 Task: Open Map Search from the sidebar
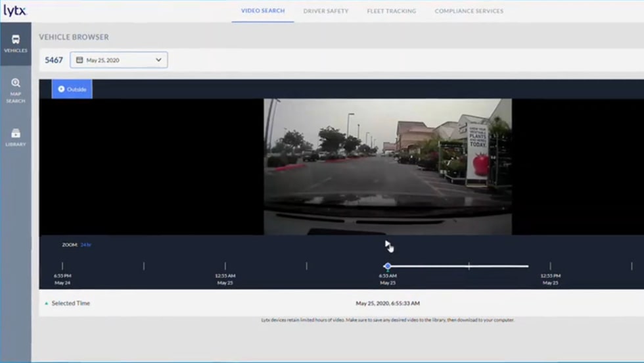[x=16, y=91]
